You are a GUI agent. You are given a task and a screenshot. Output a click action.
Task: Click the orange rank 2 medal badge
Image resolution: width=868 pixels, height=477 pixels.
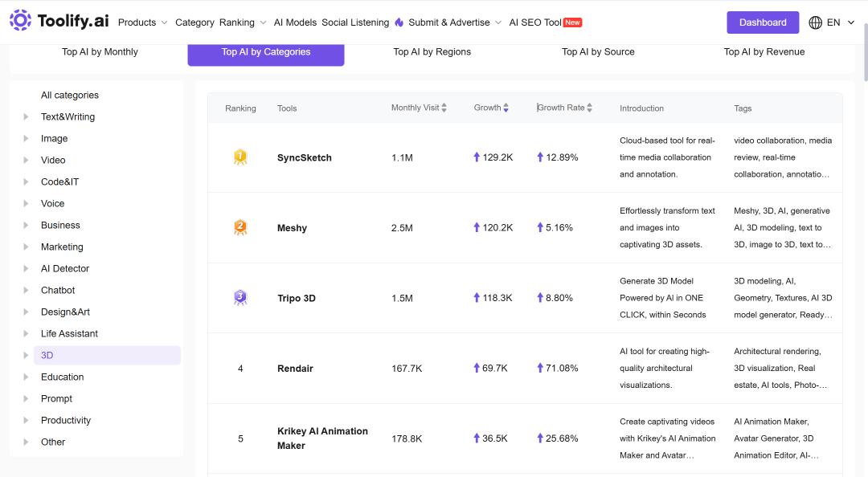point(240,227)
